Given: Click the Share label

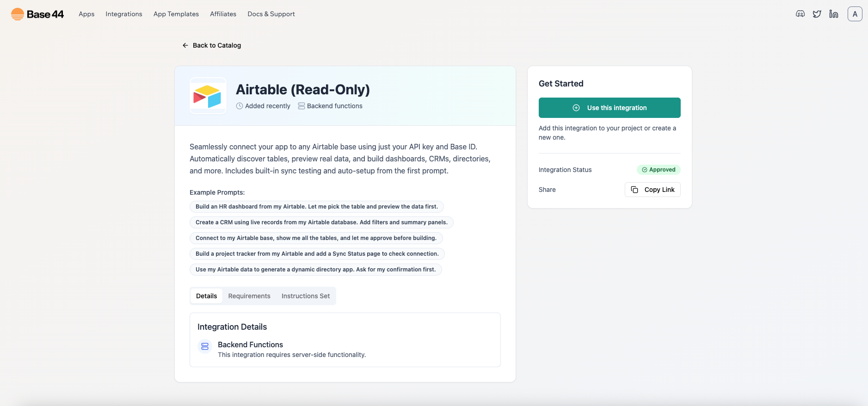Looking at the screenshot, I should 547,190.
